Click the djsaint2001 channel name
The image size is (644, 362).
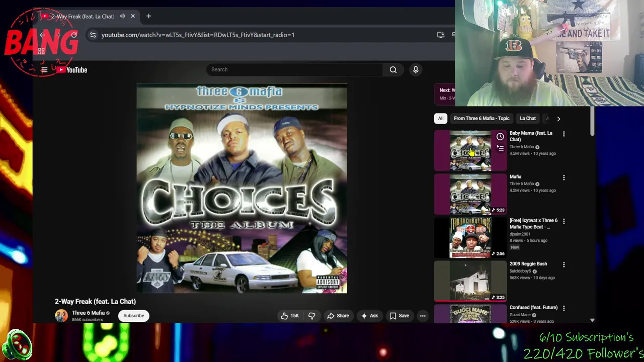(520, 234)
